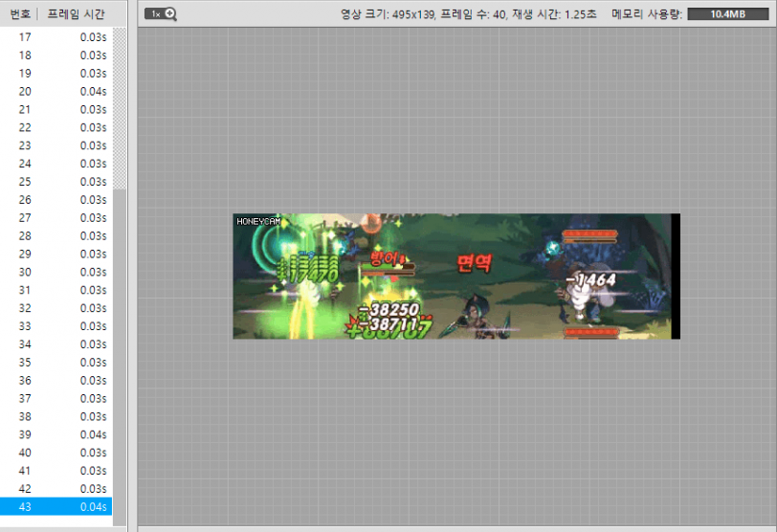Select frame 30 row
This screenshot has width=777, height=532.
[x=56, y=272]
